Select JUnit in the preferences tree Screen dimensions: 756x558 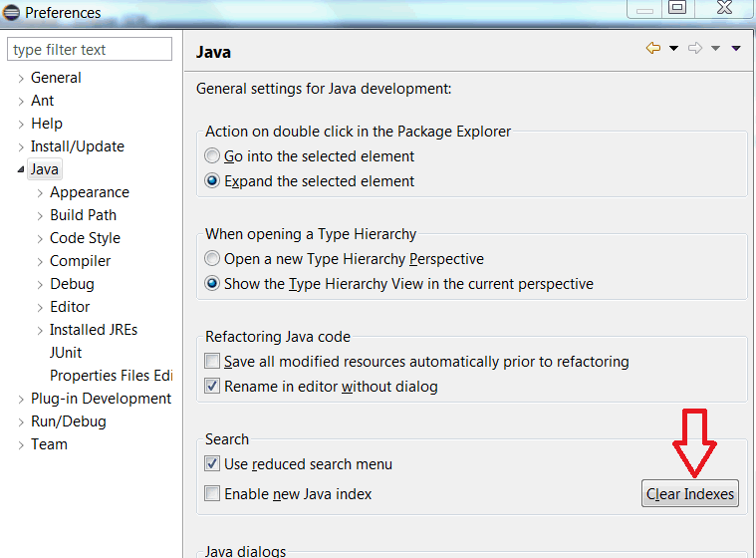(66, 353)
